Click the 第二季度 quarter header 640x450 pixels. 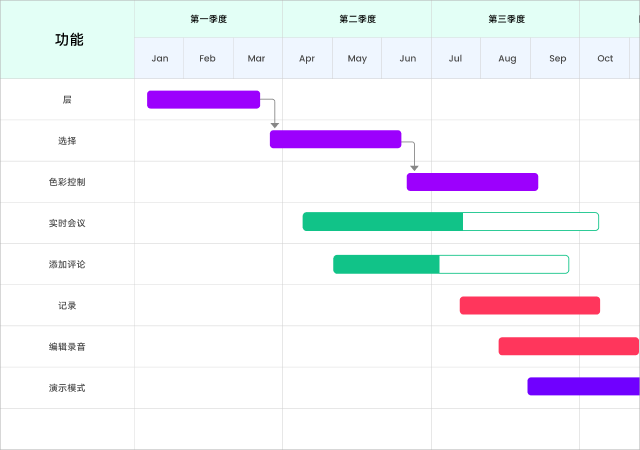click(x=357, y=19)
